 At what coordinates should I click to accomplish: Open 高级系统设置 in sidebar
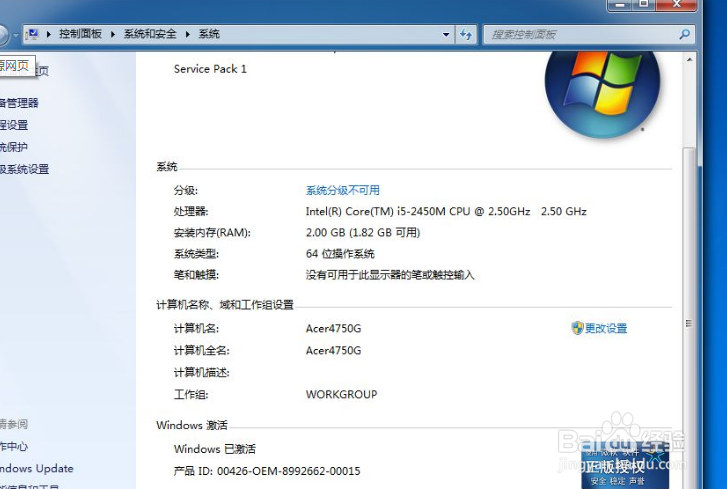coord(24,169)
